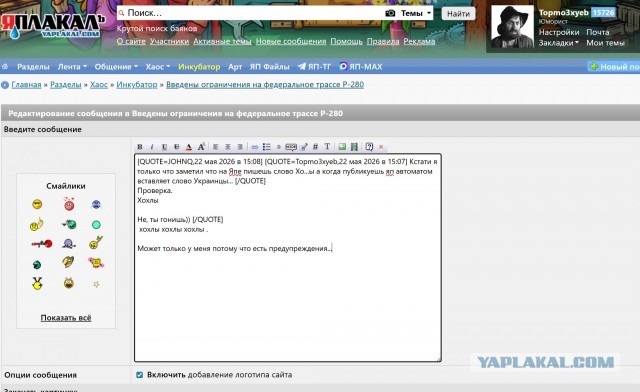Expand the 'Лента' menu
Screen dimensions: 640x392
pyautogui.click(x=72, y=67)
